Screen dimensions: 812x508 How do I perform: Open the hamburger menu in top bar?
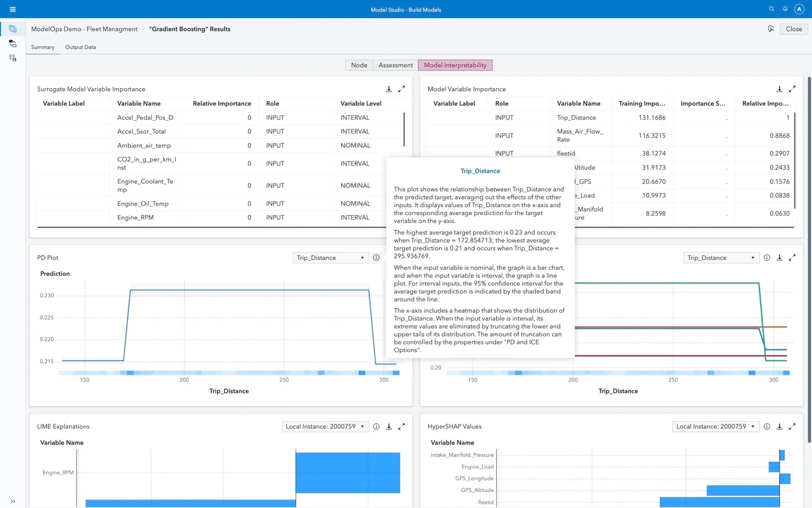12,9
